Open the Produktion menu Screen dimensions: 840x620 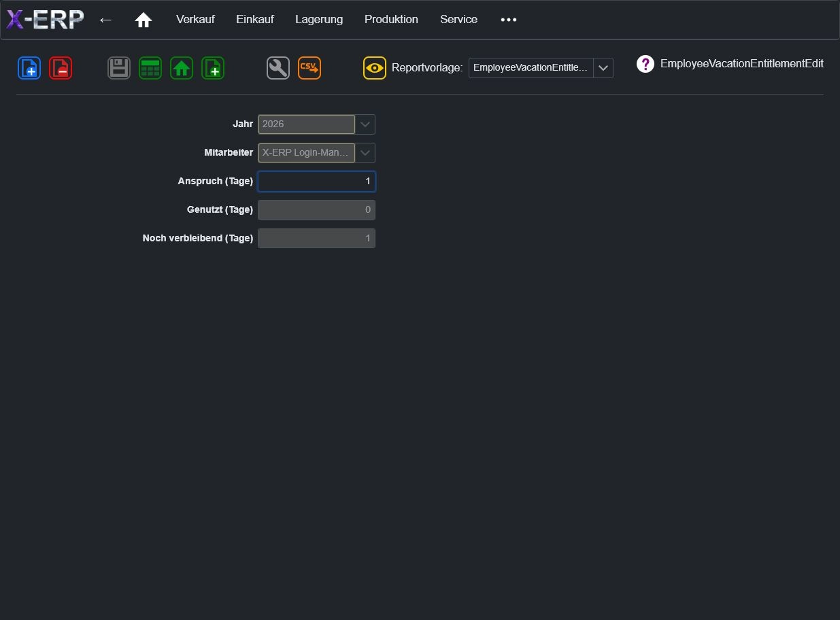pos(391,20)
